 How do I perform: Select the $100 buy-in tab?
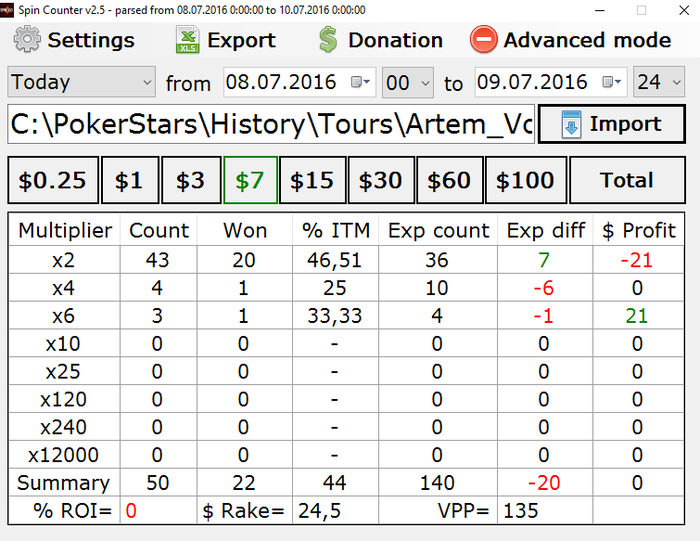pyautogui.click(x=525, y=180)
